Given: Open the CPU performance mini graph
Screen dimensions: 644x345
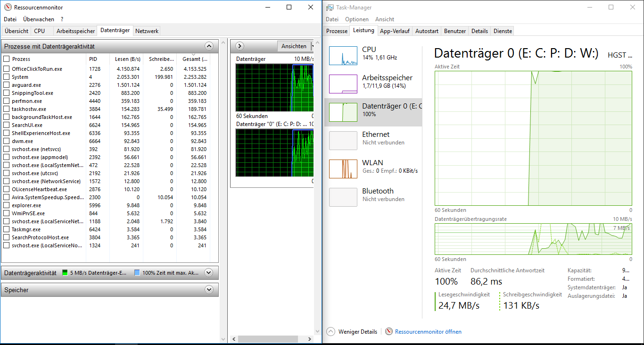Looking at the screenshot, I should [343, 56].
